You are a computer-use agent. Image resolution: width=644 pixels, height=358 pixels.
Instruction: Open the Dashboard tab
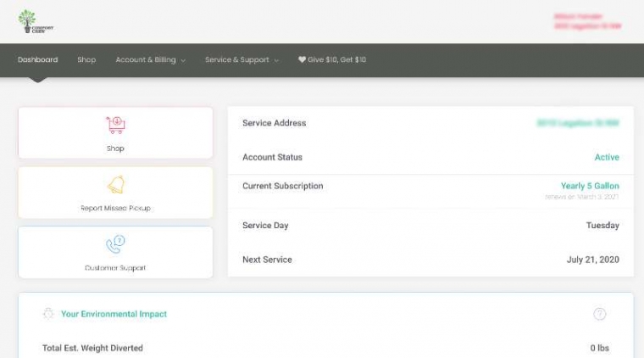pos(38,59)
